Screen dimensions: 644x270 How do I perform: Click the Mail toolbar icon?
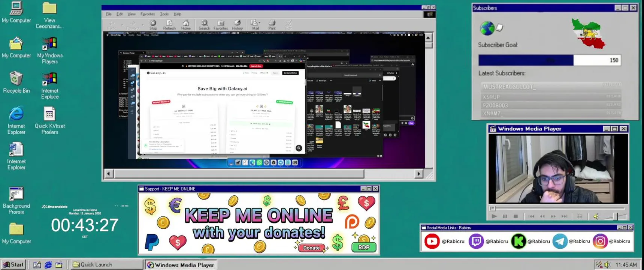click(255, 25)
